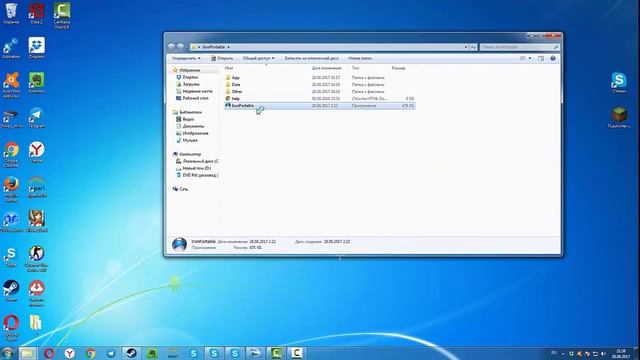Click the Windows Start button
The width and height of the screenshot is (640, 360).
tap(7, 353)
